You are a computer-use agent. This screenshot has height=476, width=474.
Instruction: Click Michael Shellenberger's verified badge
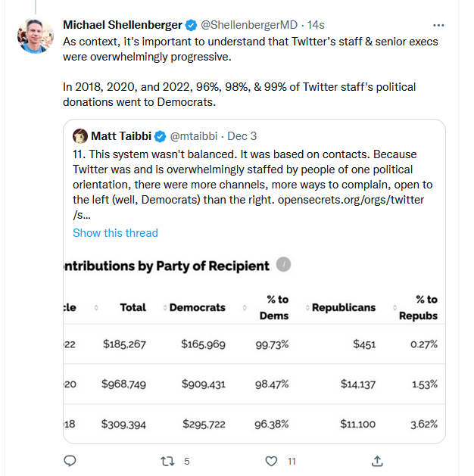[192, 25]
